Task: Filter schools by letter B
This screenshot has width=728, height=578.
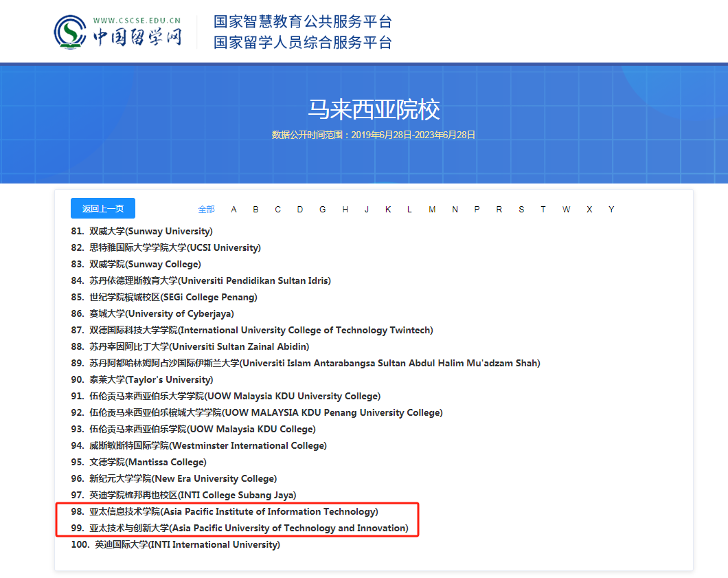Action: pos(255,210)
